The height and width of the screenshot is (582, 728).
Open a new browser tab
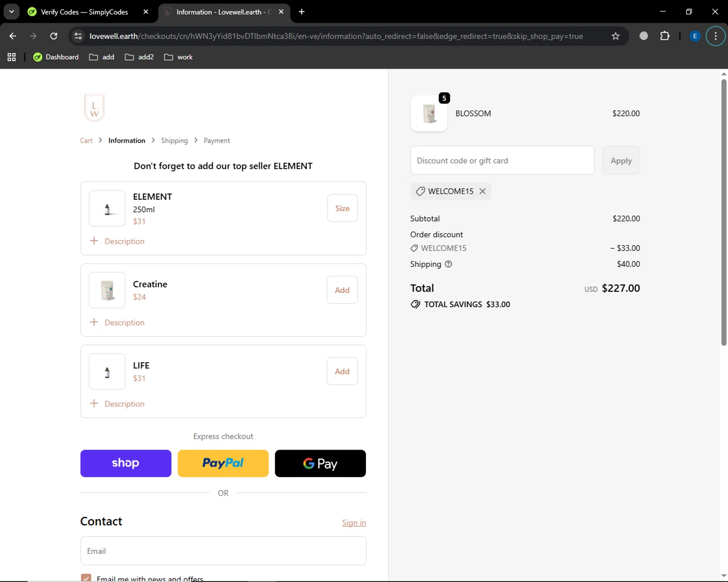pos(301,12)
